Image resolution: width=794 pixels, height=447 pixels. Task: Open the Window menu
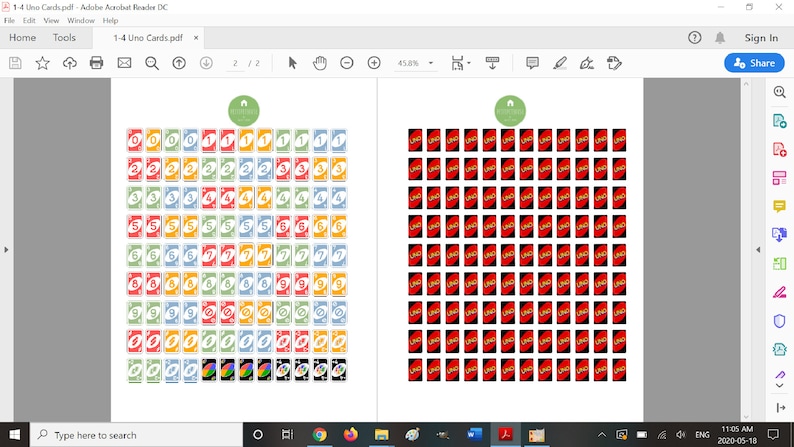click(81, 20)
